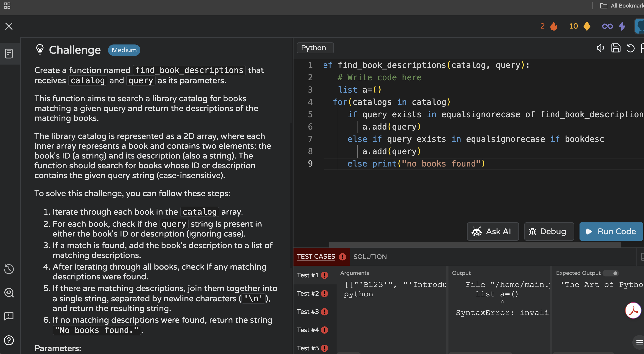Click the 'find_book_descriptions' inline code text
644x354 pixels.
pyautogui.click(x=189, y=70)
